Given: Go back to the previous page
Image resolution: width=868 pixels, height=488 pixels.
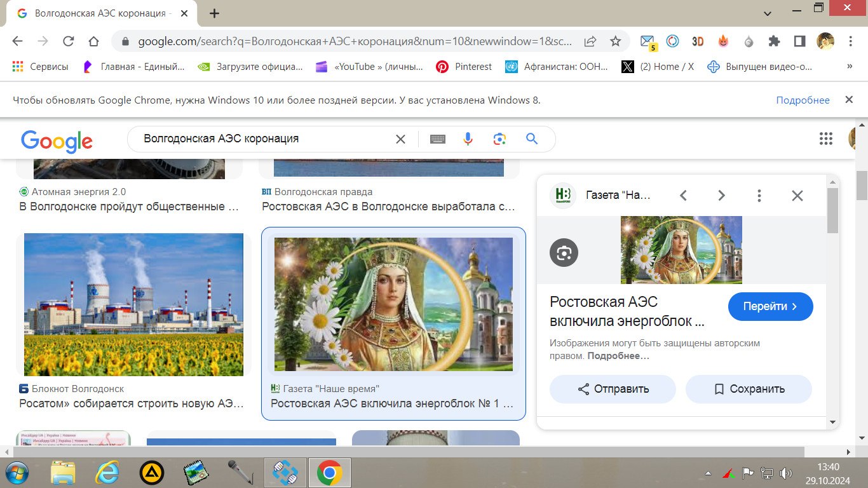Looking at the screenshot, I should pyautogui.click(x=17, y=41).
